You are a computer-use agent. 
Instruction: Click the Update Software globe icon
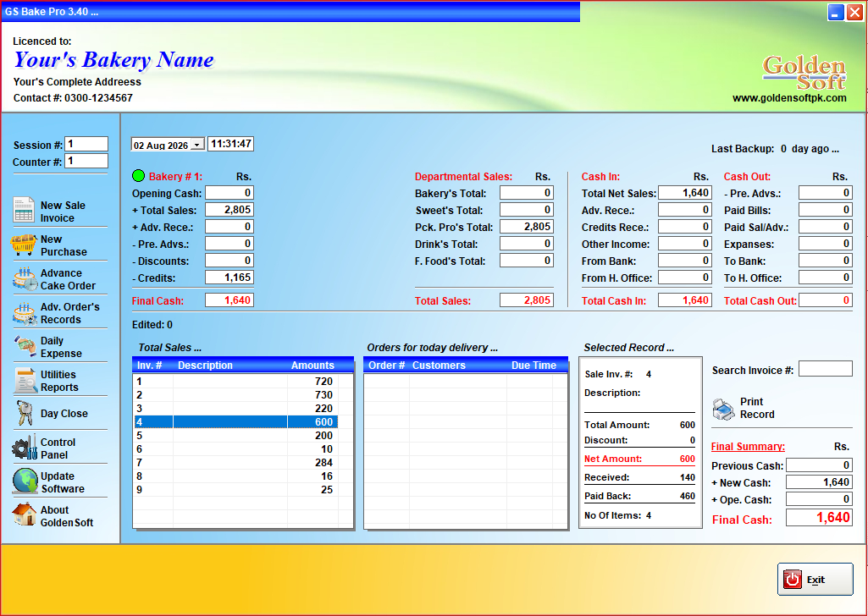[x=25, y=481]
